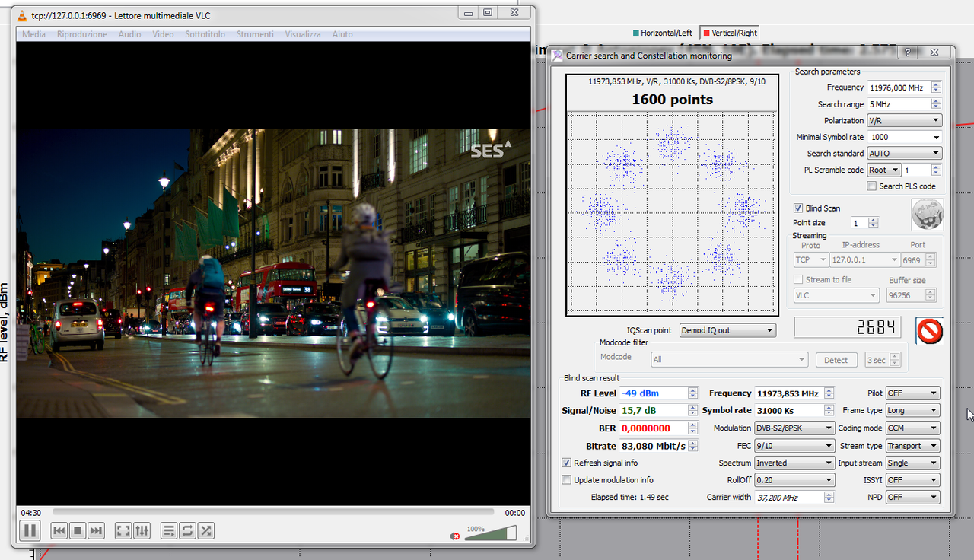Seek in VLC playback timeline
Screen dimensions: 974x560
(272, 513)
